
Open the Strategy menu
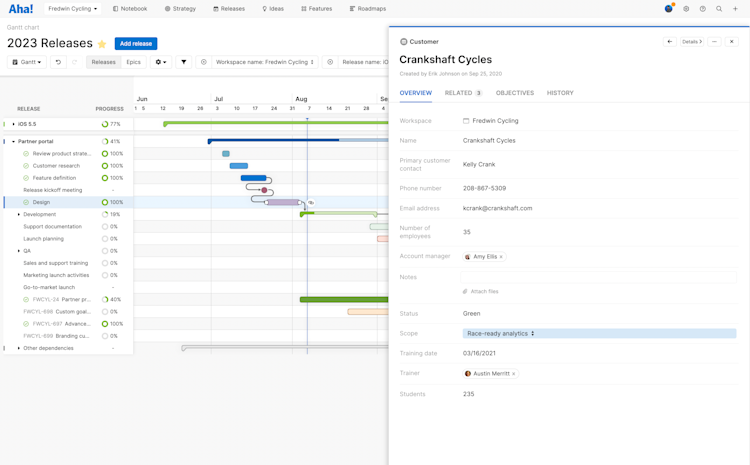click(180, 9)
